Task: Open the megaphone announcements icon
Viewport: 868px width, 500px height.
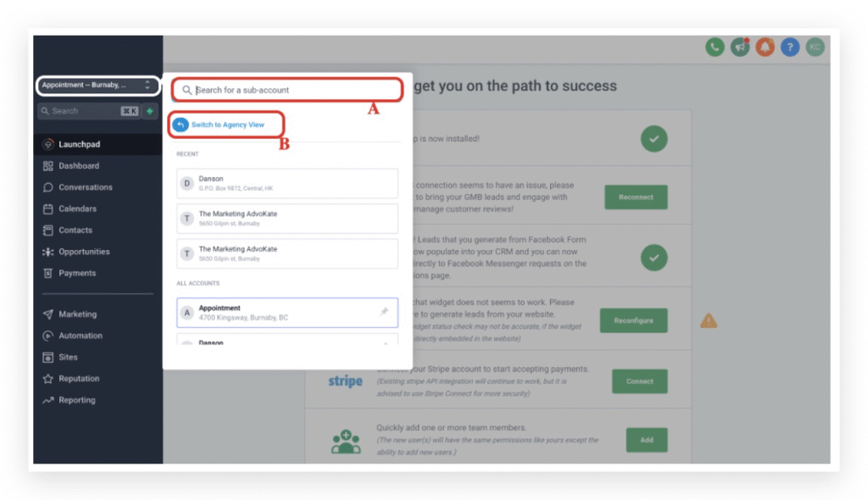Action: 739,47
